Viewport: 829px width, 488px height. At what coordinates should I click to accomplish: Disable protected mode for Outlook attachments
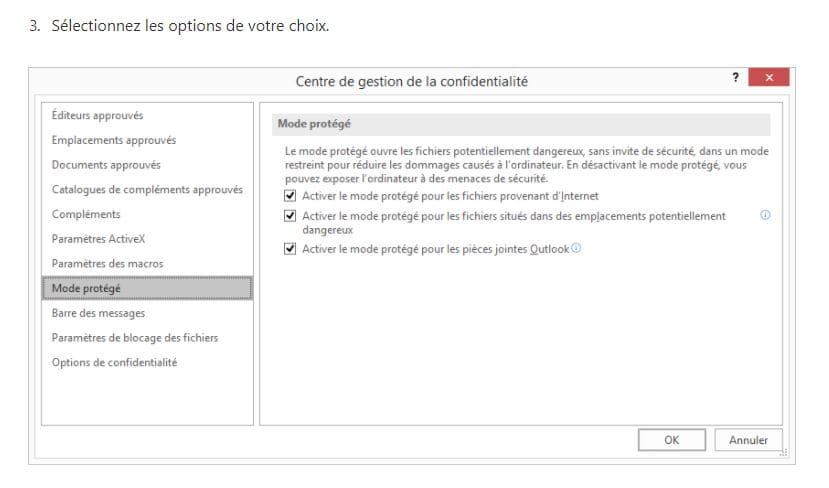(290, 249)
